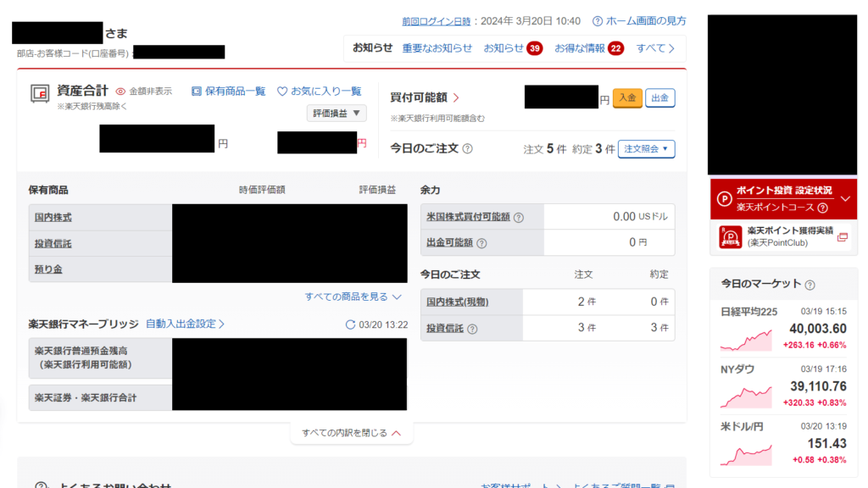Click the heart icon for お気に入り一覧
The height and width of the screenshot is (488, 868).
[x=282, y=91]
